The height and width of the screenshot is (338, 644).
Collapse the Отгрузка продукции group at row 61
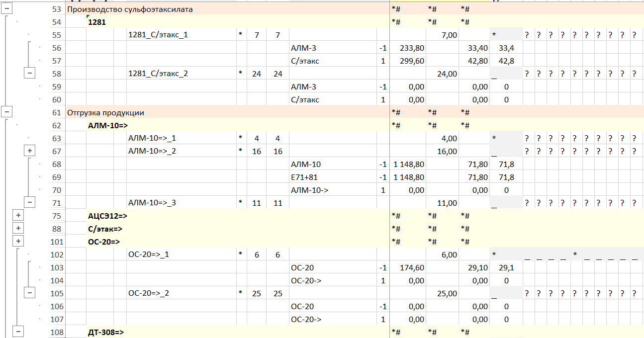tap(6, 112)
